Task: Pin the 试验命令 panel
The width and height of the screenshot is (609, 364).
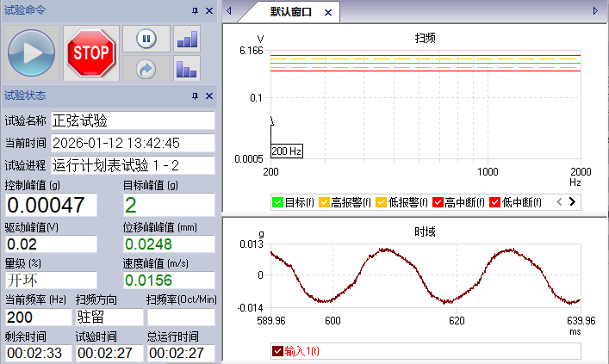Action: pos(195,10)
